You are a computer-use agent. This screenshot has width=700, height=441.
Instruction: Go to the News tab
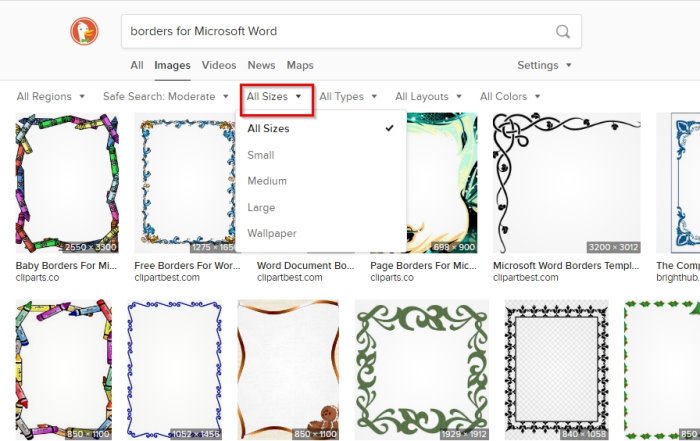coord(261,65)
